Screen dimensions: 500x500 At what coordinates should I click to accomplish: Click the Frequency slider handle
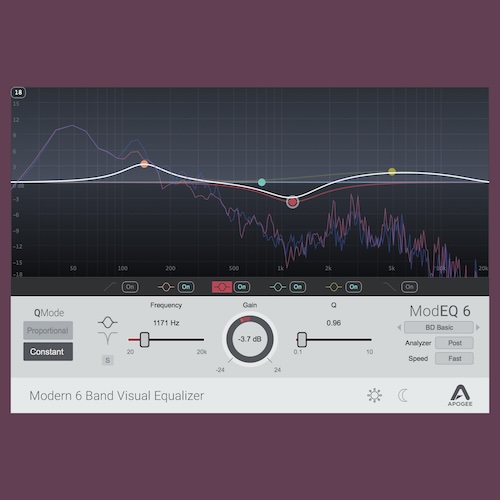click(144, 339)
